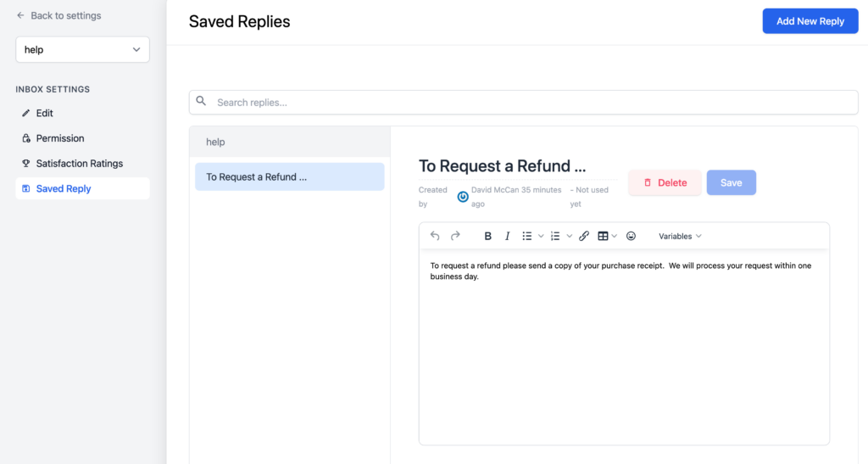This screenshot has width=868, height=464.
Task: Click the back arrow icon in the sidebar
Action: 20,15
